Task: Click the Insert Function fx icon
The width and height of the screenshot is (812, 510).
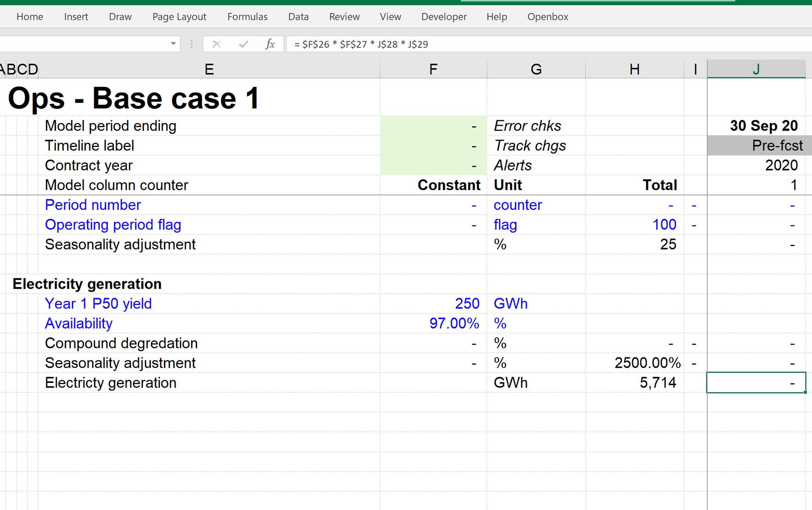Action: [270, 44]
